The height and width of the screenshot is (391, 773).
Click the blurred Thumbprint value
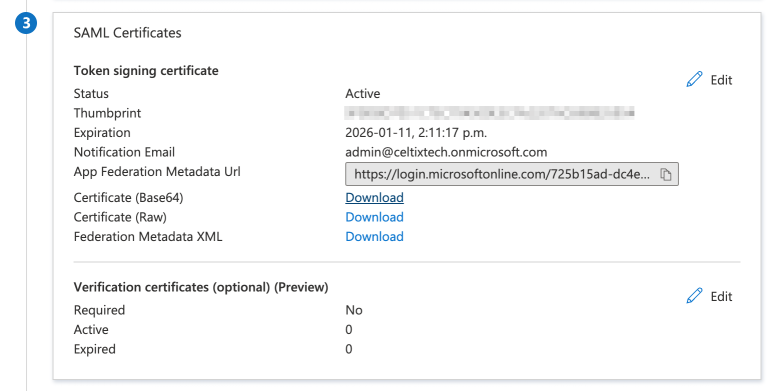click(490, 113)
